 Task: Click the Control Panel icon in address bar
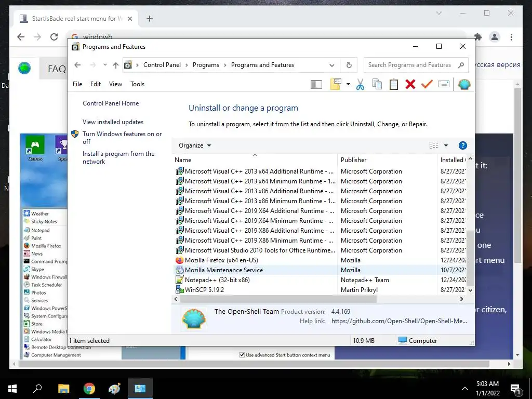point(128,65)
